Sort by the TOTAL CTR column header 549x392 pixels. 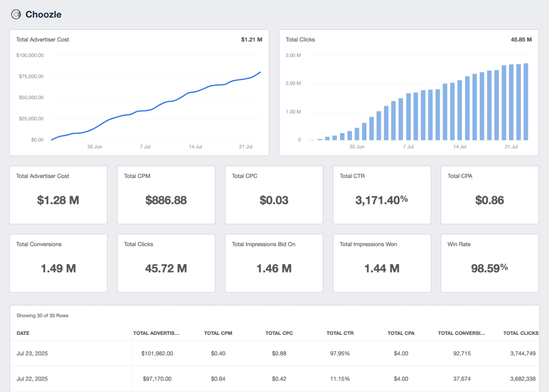tap(340, 333)
